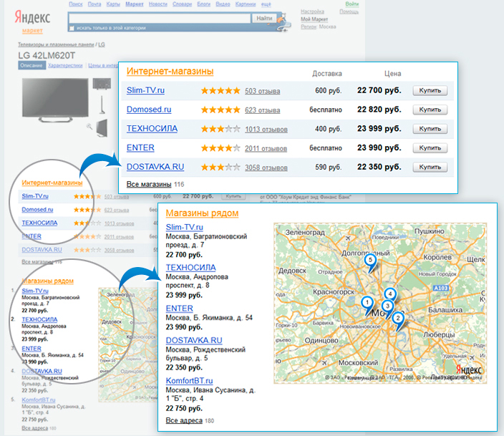Click 'Все адреса' link in enlarged nearby panel

pyautogui.click(x=184, y=420)
